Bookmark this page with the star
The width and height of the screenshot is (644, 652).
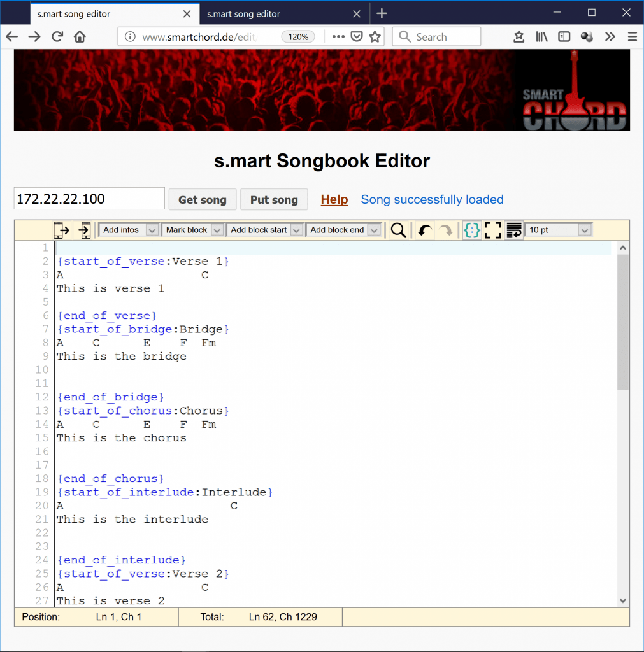point(375,36)
